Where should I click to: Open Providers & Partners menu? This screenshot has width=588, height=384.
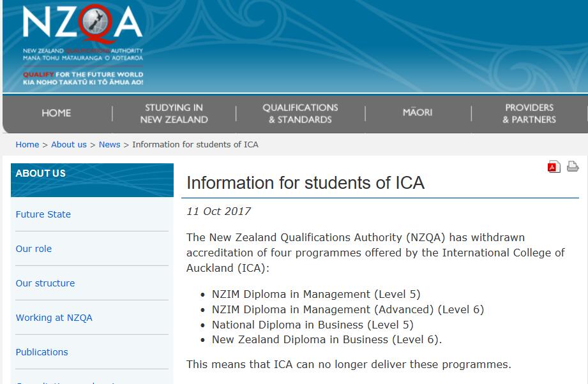529,114
